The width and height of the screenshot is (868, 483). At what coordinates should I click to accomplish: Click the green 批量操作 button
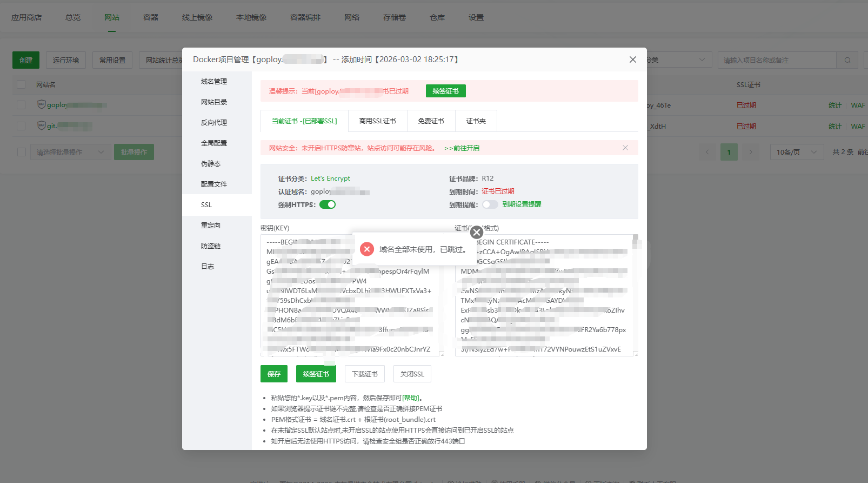[x=134, y=152]
